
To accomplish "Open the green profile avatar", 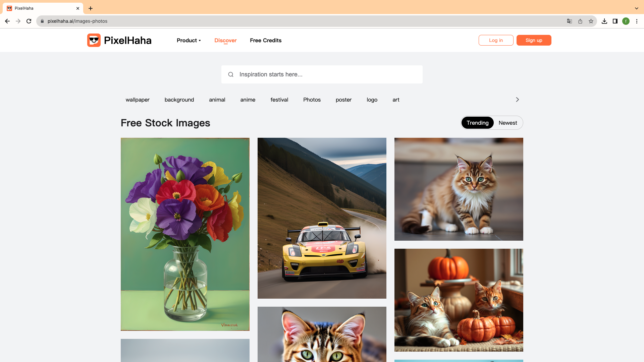I will 626,21.
